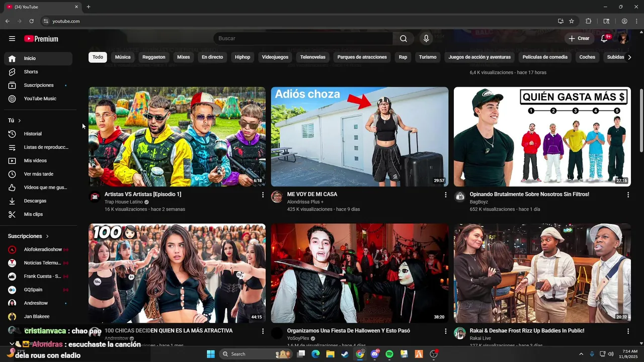Click the Buscar search field
The height and width of the screenshot is (362, 644).
tap(303, 39)
